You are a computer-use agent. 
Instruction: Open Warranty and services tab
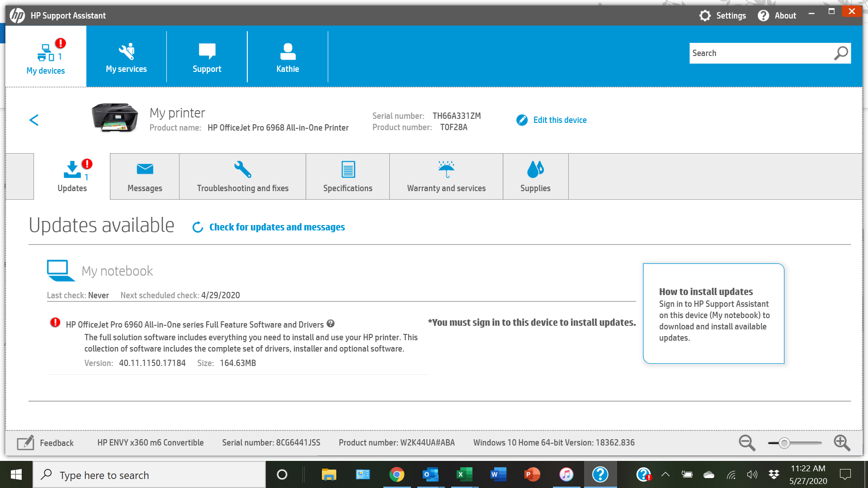pyautogui.click(x=446, y=177)
